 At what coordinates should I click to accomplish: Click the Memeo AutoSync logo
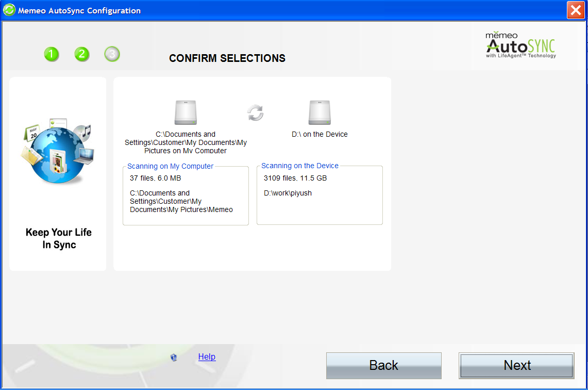coord(520,45)
